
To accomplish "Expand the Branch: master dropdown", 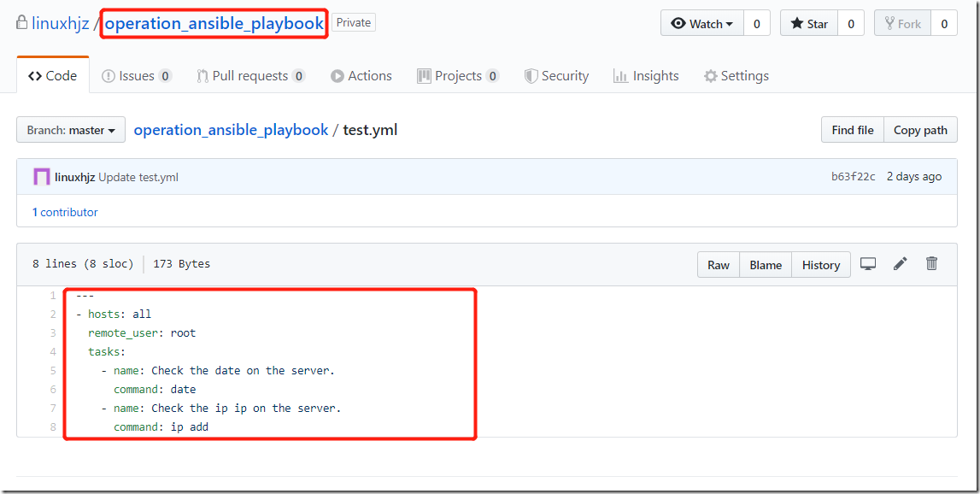I will [x=71, y=130].
